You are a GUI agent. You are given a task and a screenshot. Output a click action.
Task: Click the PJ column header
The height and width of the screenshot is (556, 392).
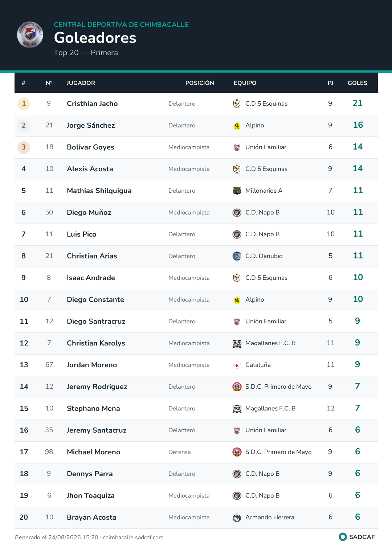point(331,83)
